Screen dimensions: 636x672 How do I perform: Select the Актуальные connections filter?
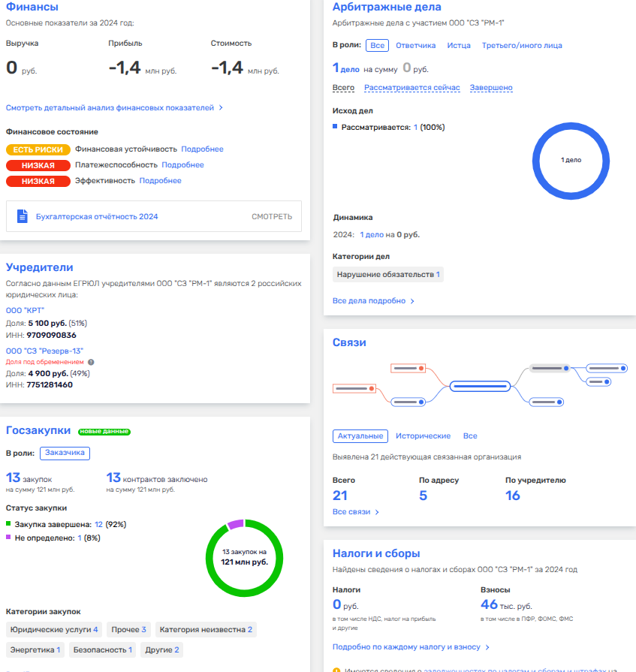pyautogui.click(x=360, y=436)
